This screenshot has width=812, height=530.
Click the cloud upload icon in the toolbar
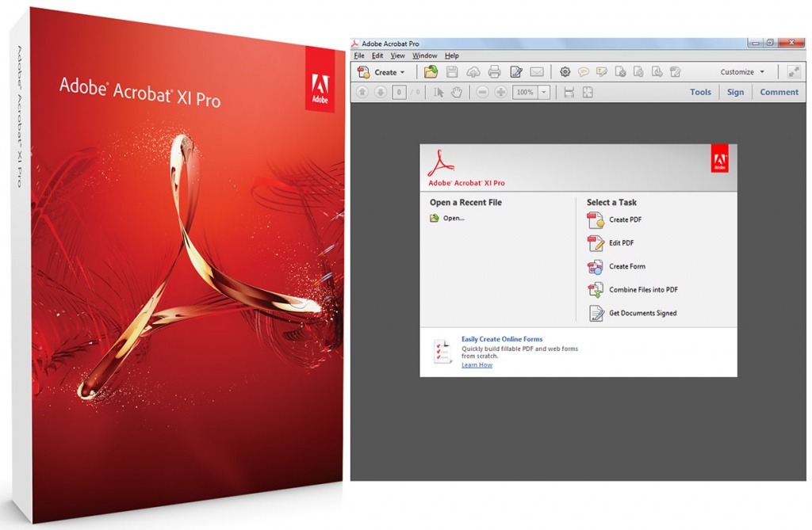(x=473, y=72)
